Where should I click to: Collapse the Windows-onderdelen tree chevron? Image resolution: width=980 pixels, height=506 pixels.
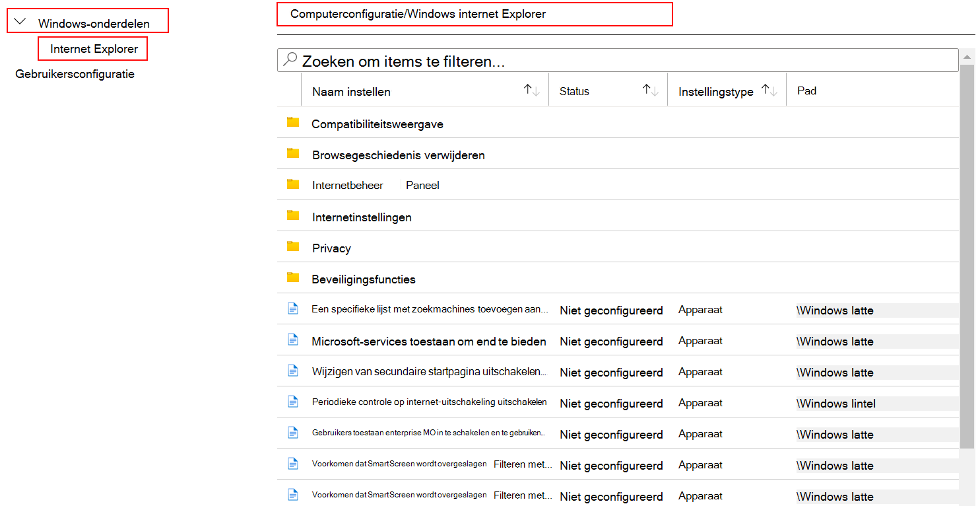[x=20, y=22]
